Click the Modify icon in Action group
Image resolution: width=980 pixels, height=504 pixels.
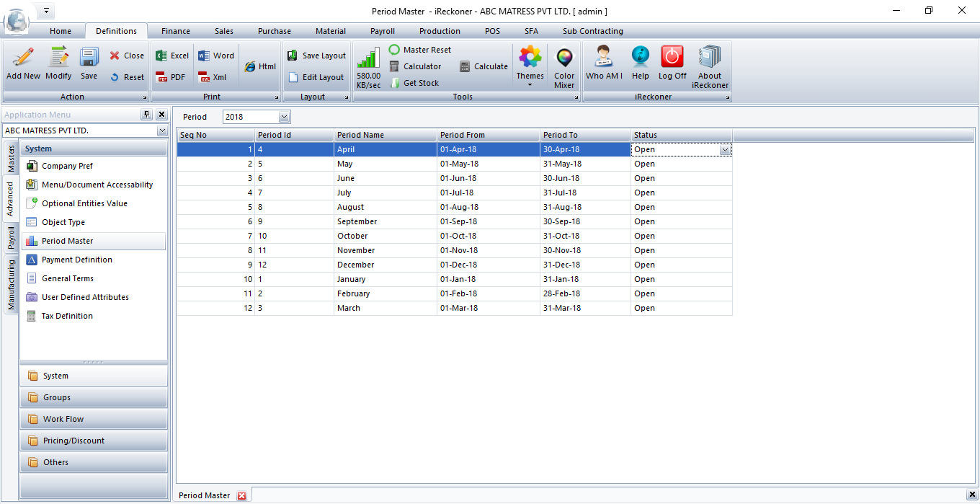pos(58,63)
